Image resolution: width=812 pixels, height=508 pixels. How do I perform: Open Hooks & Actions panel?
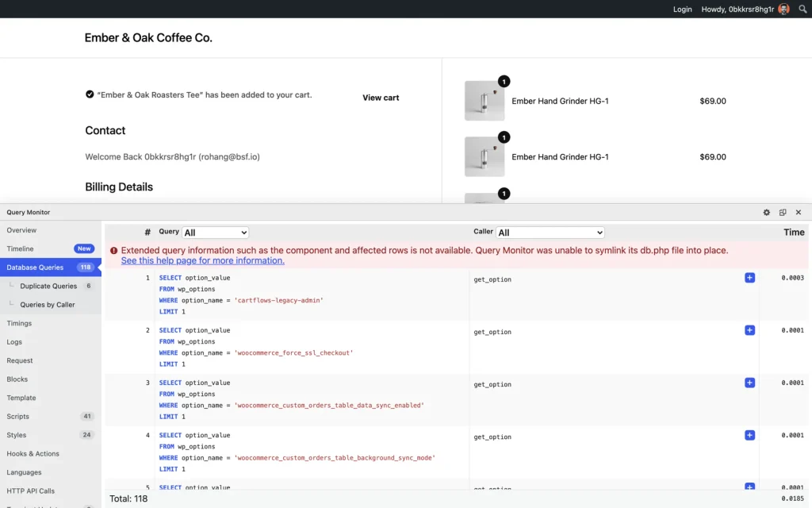coord(33,454)
